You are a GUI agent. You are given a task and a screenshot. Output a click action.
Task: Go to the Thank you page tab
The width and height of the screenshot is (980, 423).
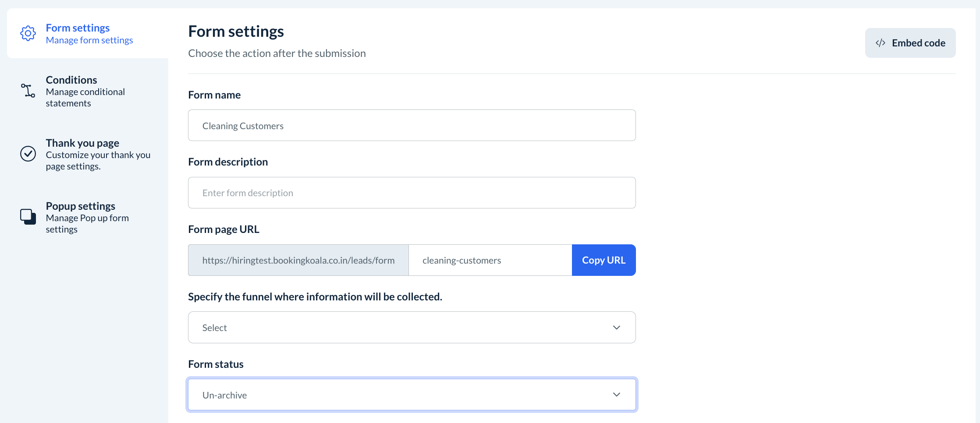click(x=82, y=143)
